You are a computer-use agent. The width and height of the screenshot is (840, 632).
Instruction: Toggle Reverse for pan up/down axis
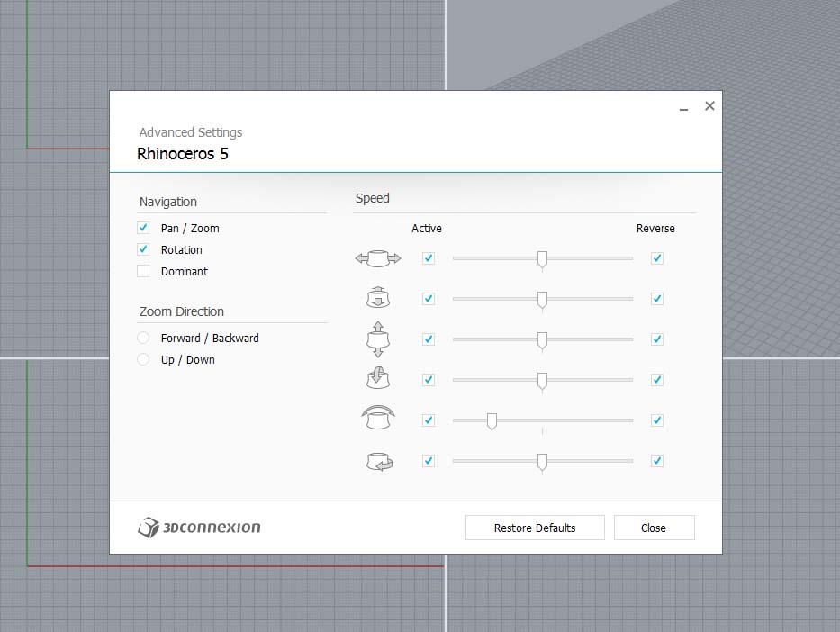click(x=657, y=339)
